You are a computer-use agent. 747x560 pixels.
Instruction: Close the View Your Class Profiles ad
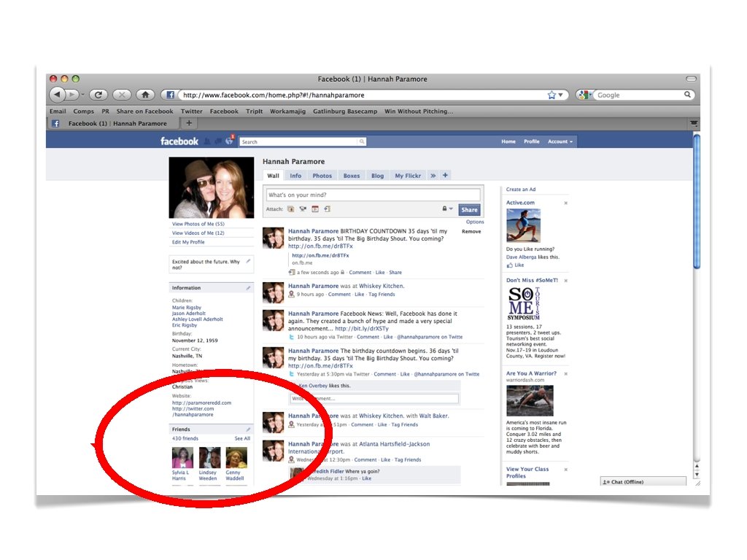click(x=566, y=470)
